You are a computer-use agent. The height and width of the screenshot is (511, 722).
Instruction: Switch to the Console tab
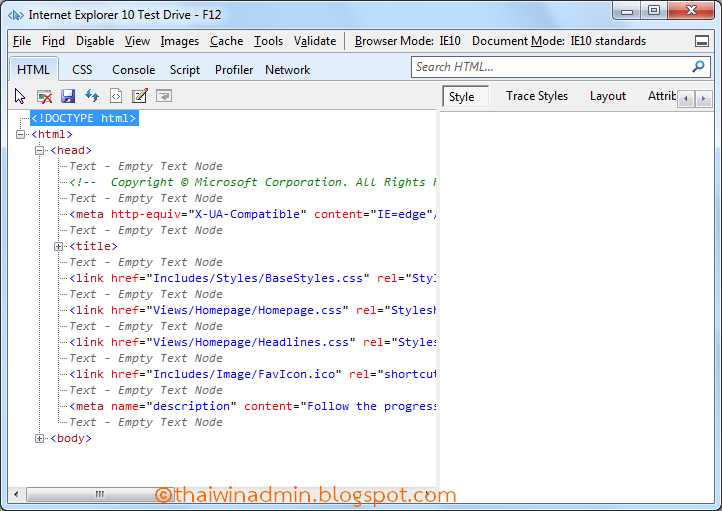134,70
